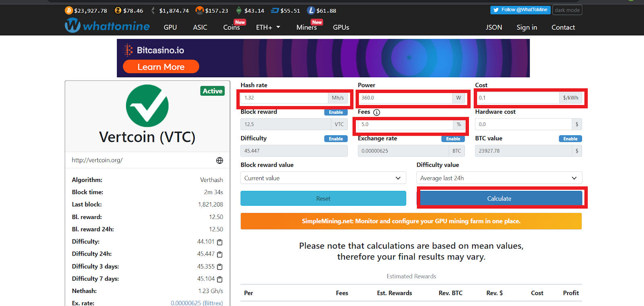Click the Last block value 1,821,208
Screen dimensions: 644x306
[x=210, y=205]
